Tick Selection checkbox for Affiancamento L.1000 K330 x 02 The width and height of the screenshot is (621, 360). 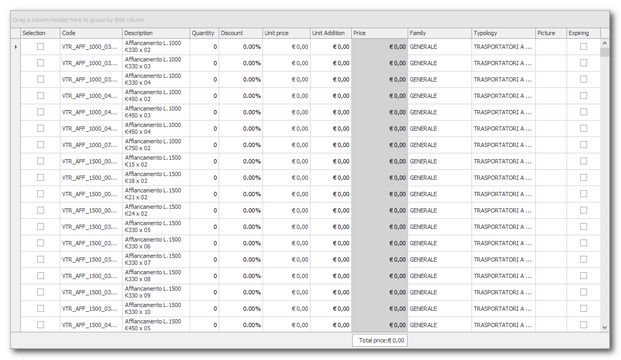(40, 47)
